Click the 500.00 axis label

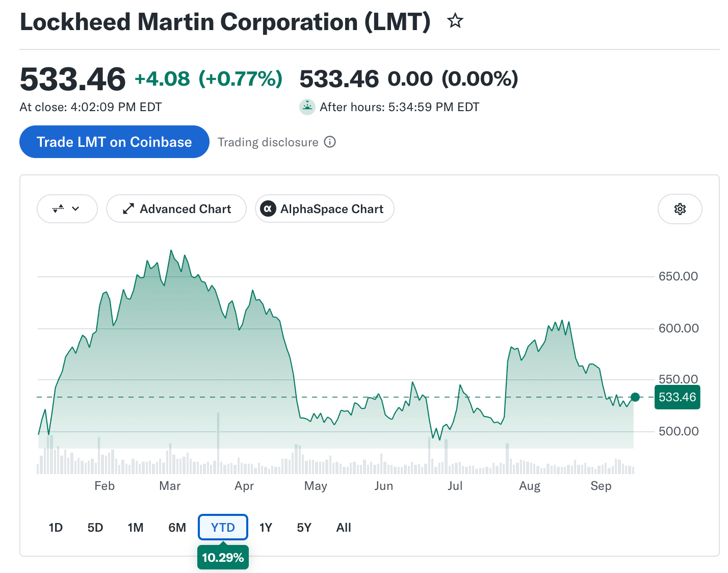point(678,431)
